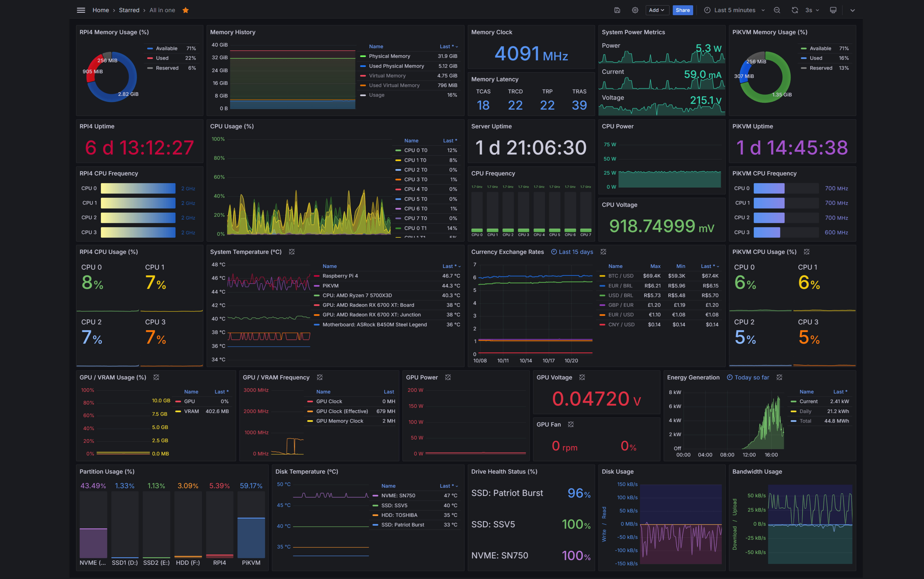Click the Today so far clock icon
Viewport: 924px width, 579px height.
click(x=730, y=377)
